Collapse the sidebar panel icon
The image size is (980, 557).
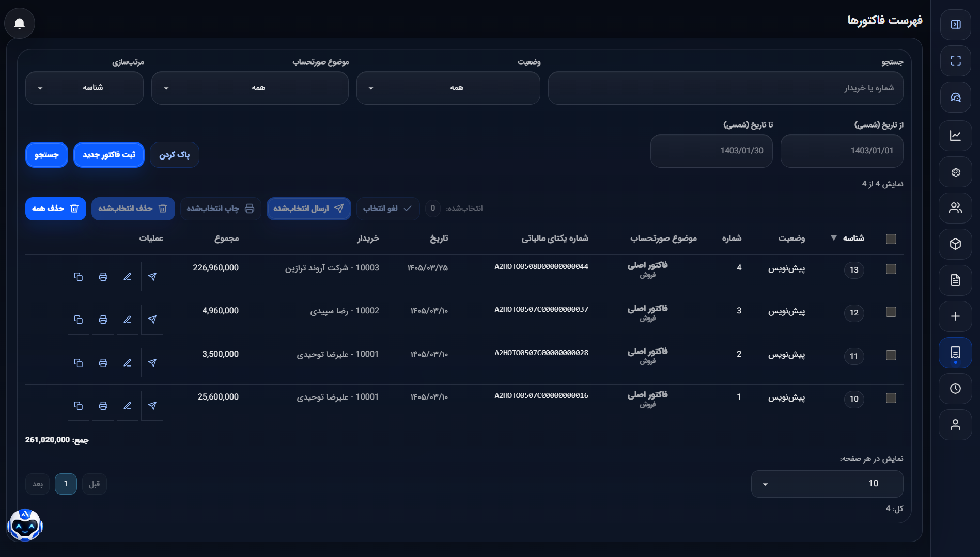pyautogui.click(x=955, y=24)
